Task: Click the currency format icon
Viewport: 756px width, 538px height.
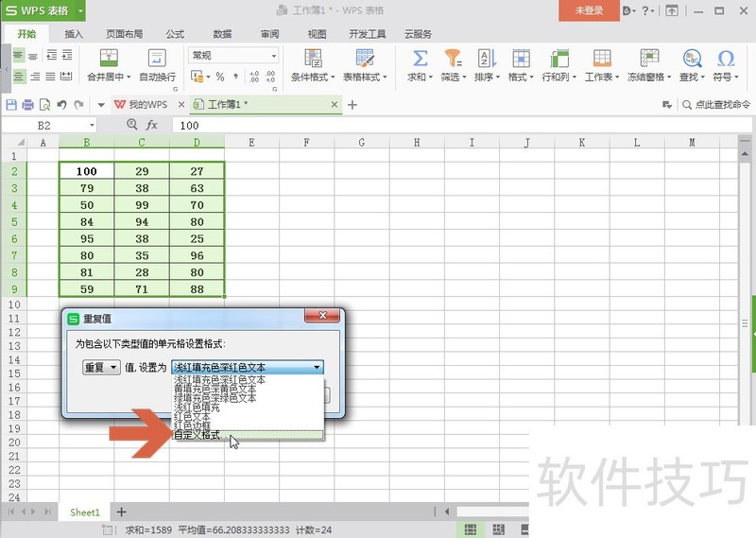Action: pyautogui.click(x=197, y=77)
